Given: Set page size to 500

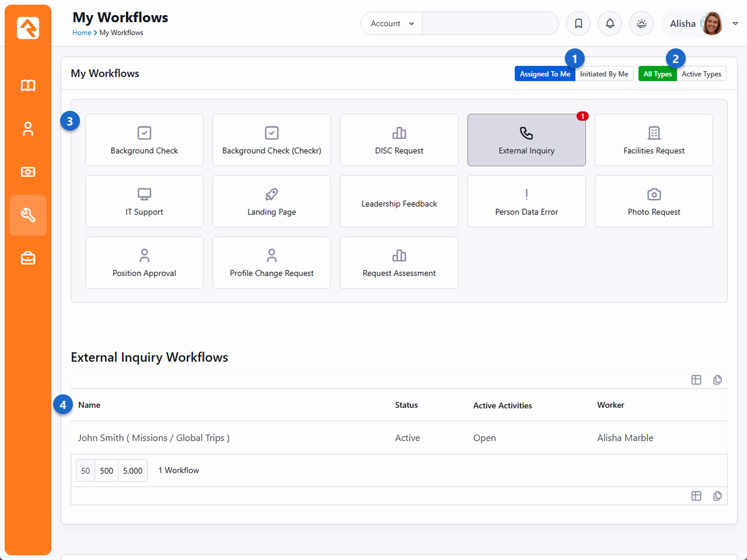Looking at the screenshot, I should tap(106, 471).
